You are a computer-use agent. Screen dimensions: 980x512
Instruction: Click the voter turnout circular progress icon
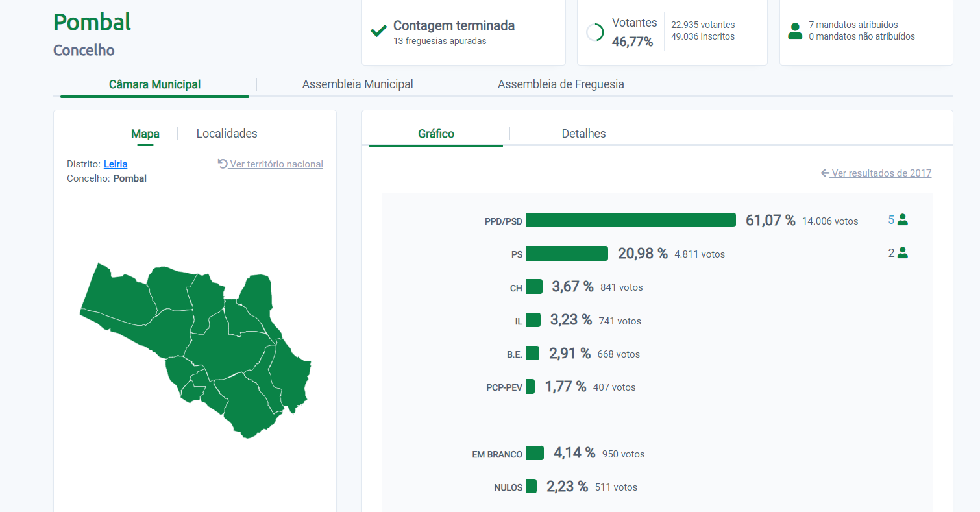point(594,32)
